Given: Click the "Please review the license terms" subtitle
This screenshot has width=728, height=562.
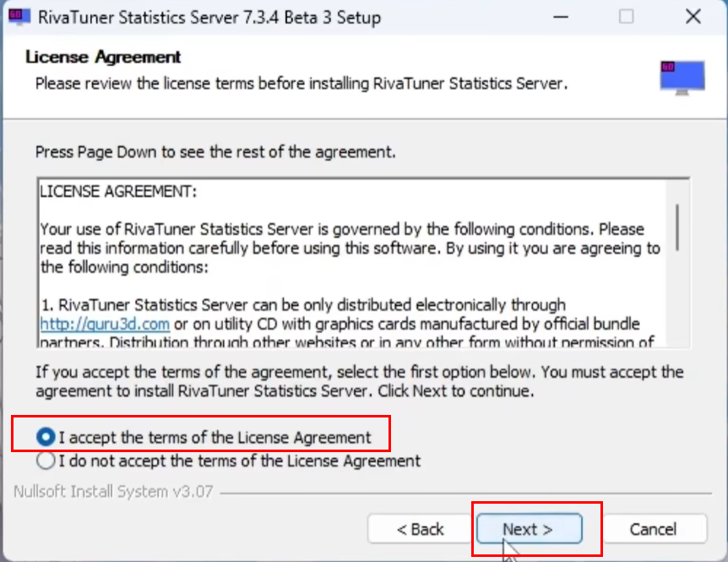Looking at the screenshot, I should pyautogui.click(x=300, y=84).
